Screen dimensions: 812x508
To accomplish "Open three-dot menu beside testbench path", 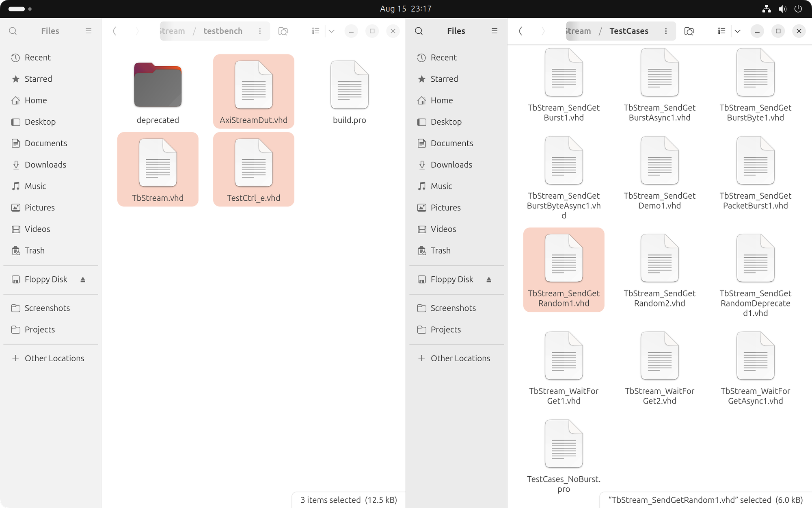I will click(x=260, y=31).
